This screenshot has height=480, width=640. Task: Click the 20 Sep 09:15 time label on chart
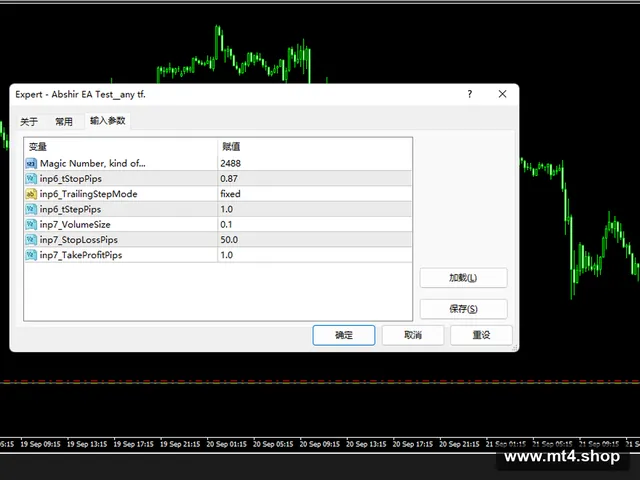click(x=320, y=444)
